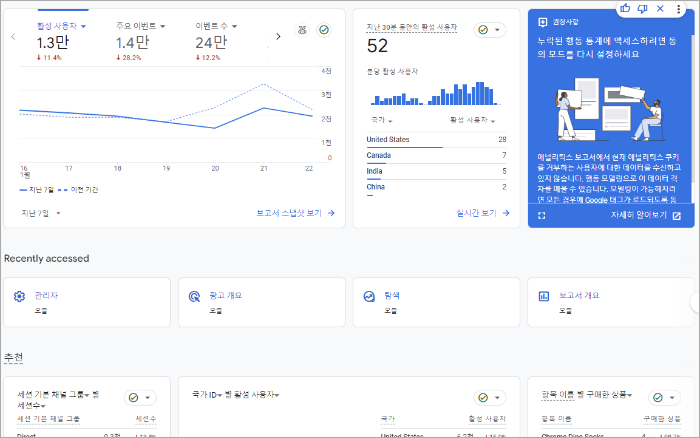The image size is (700, 438).
Task: Click the China row in realtime list
Action: click(436, 187)
